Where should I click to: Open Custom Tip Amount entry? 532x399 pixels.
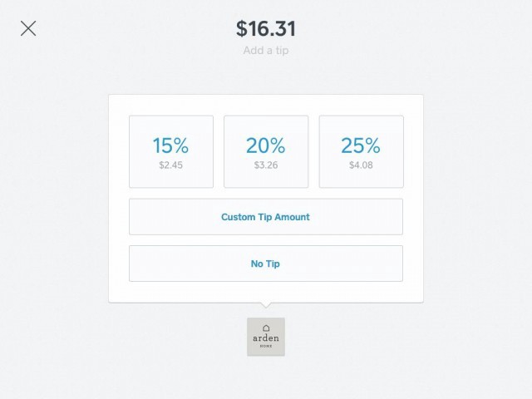pos(266,217)
